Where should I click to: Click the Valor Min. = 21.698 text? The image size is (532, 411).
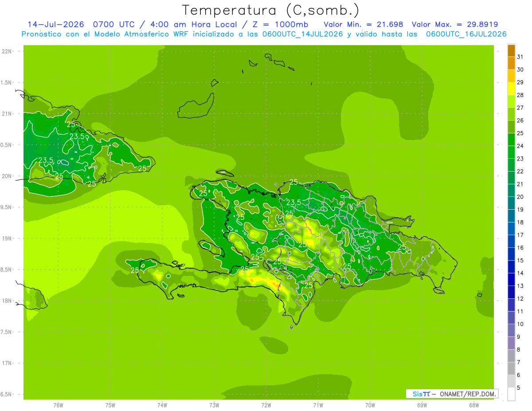click(x=364, y=24)
